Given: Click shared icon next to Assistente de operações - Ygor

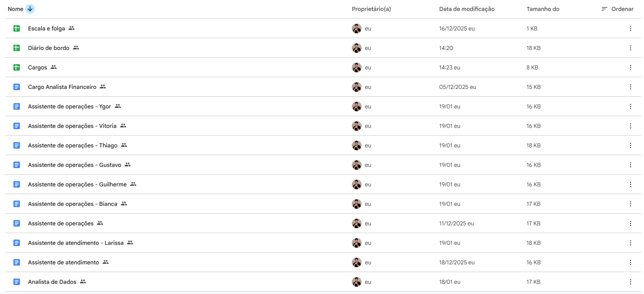Looking at the screenshot, I should pos(118,106).
